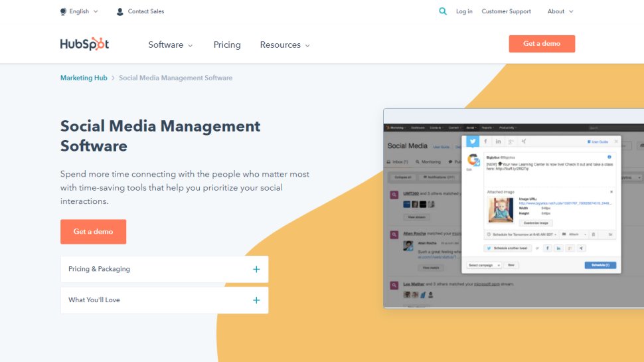Go to the Log in page

[464, 11]
